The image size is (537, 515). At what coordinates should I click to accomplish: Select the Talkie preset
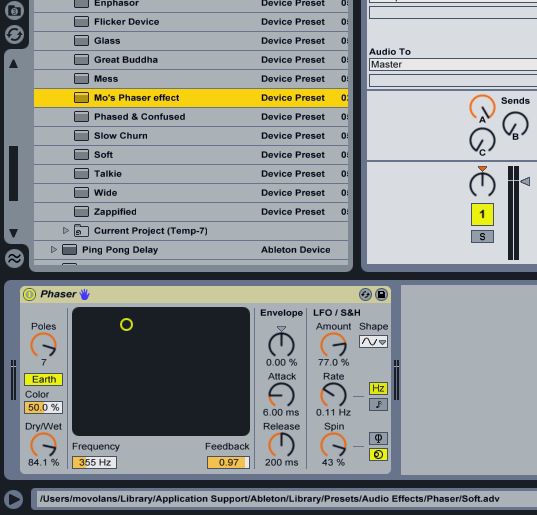click(191, 174)
